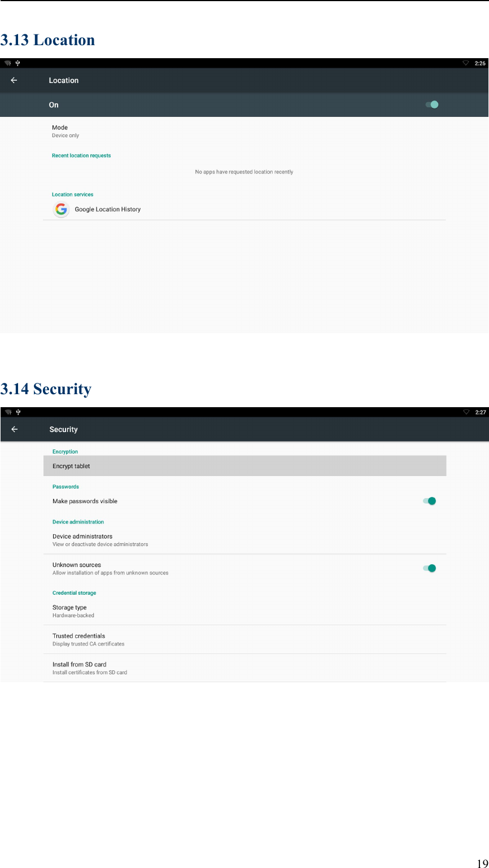
Task: Tap USB icon in Location status bar
Action: tap(19, 63)
